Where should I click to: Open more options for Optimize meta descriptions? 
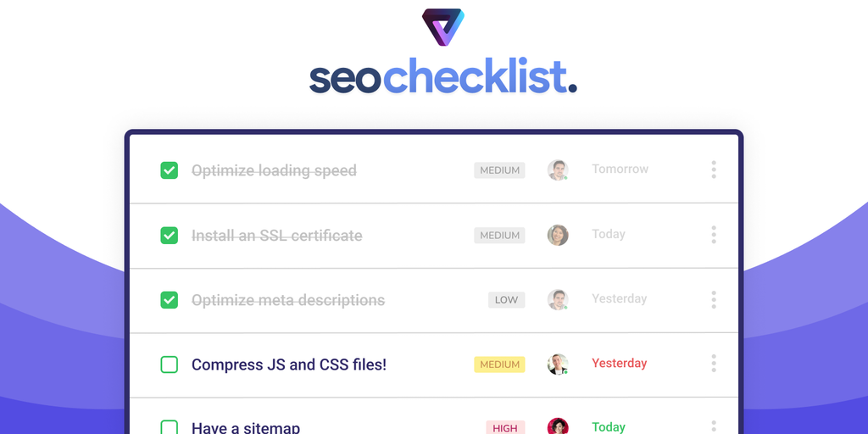click(x=714, y=299)
